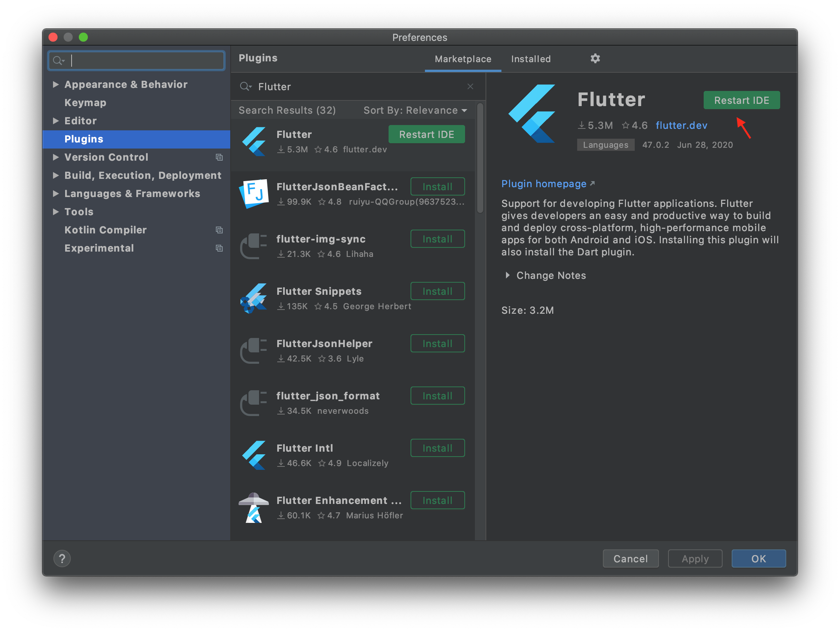Select the Flutter Intl result row title
840x632 pixels.
304,448
